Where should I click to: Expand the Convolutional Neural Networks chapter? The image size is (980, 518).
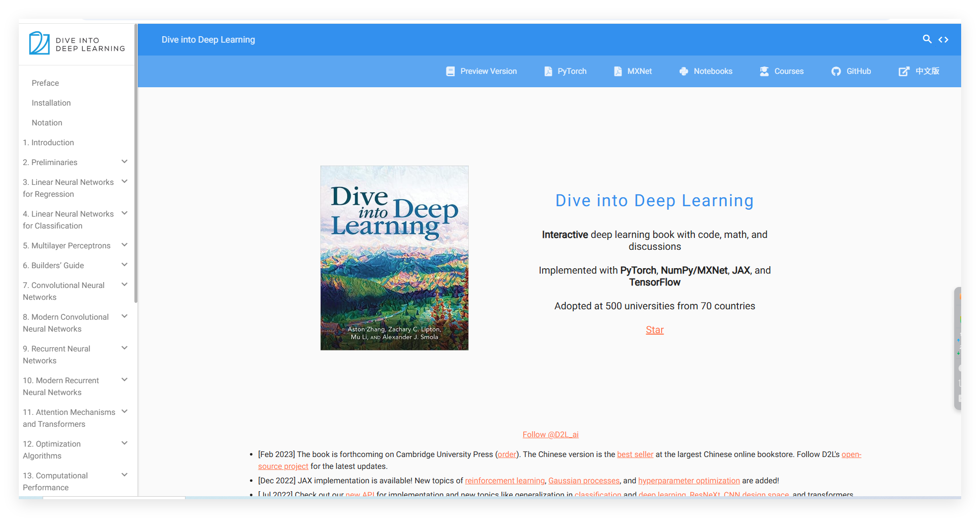[x=124, y=285]
